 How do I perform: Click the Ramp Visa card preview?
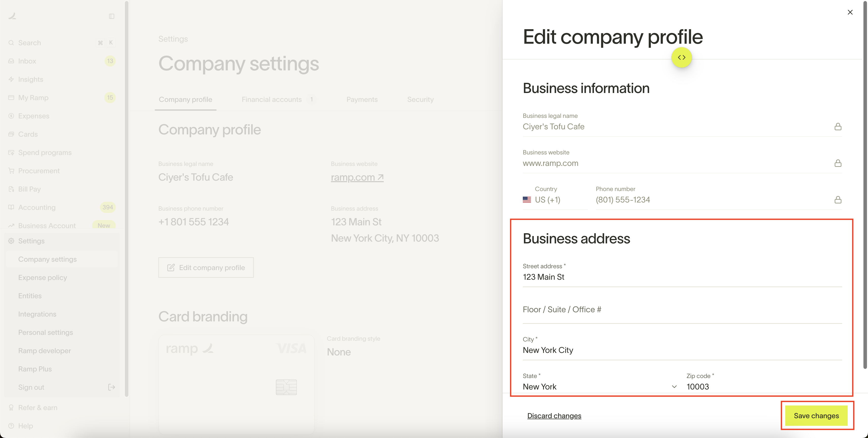click(237, 384)
